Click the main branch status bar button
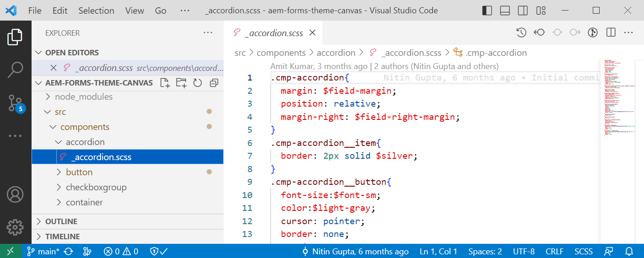This screenshot has width=644, height=258. pyautogui.click(x=43, y=251)
